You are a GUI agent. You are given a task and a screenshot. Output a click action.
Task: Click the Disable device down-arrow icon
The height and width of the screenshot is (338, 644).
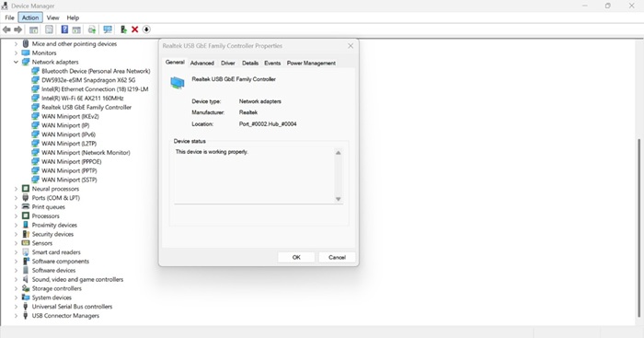pyautogui.click(x=146, y=29)
